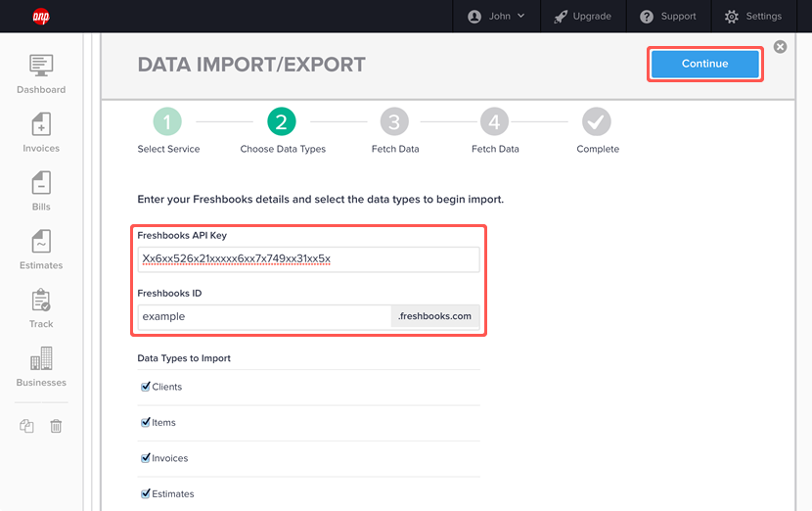The height and width of the screenshot is (511, 812).
Task: Click the red app logo
Action: [x=41, y=17]
